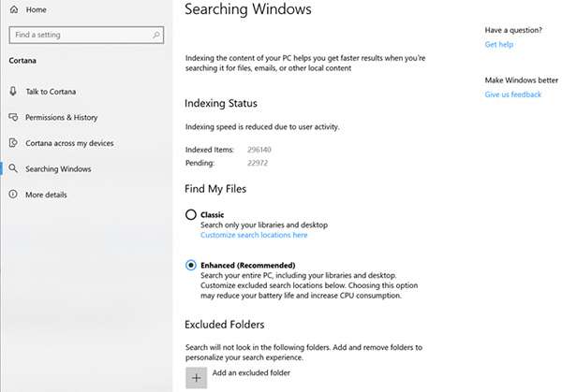Go to Home settings
The width and height of the screenshot is (562, 392).
pyautogui.click(x=37, y=9)
